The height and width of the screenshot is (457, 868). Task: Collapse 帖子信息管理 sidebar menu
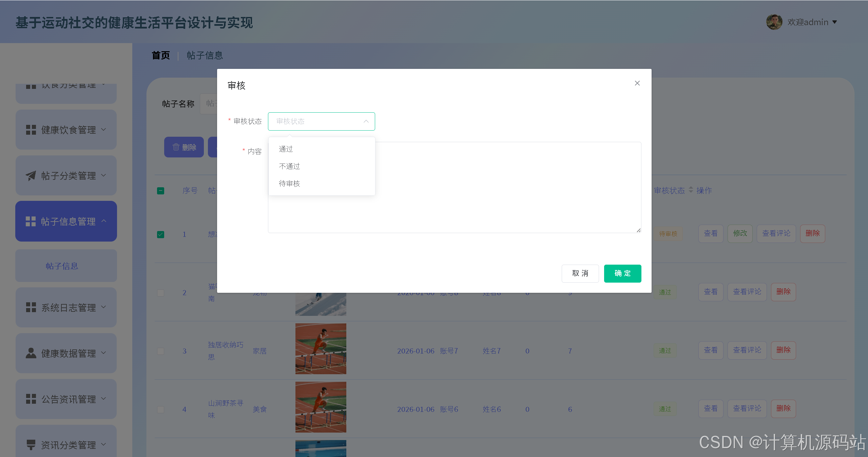coord(66,221)
